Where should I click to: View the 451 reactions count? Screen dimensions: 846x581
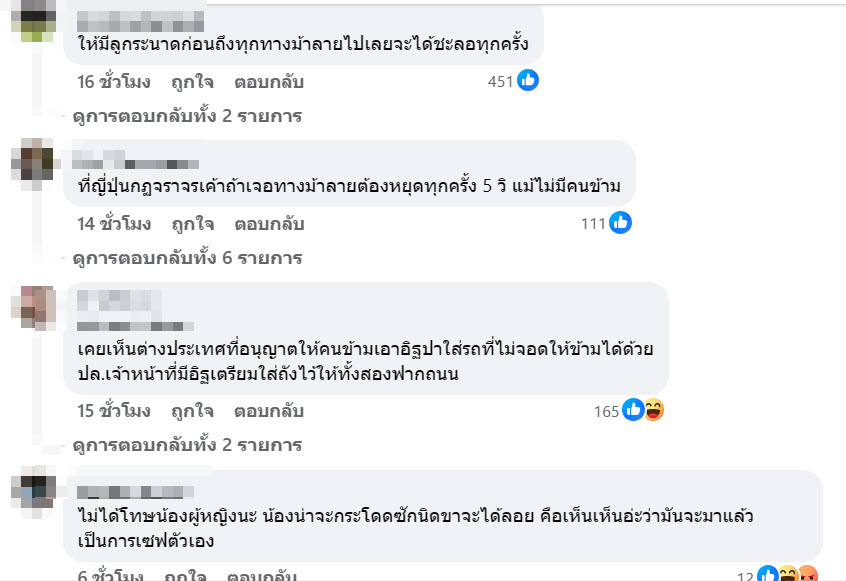(500, 82)
